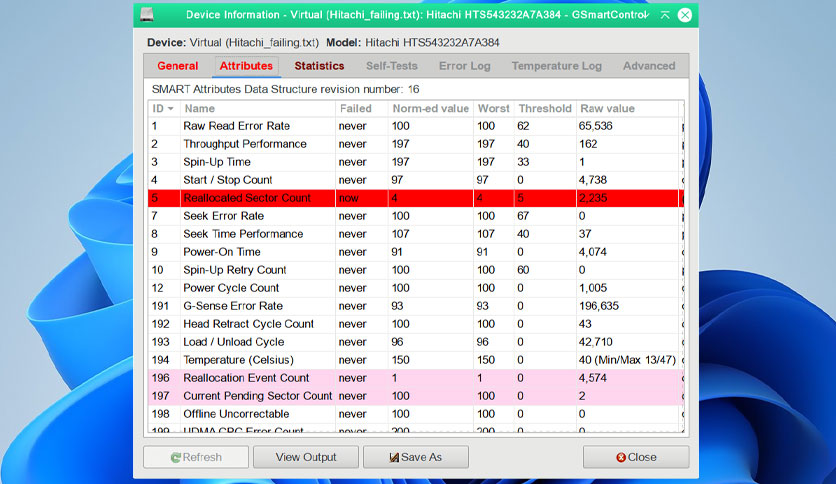Viewport: 836px width, 484px height.
Task: Sort by the Failed column header
Action: (362, 108)
